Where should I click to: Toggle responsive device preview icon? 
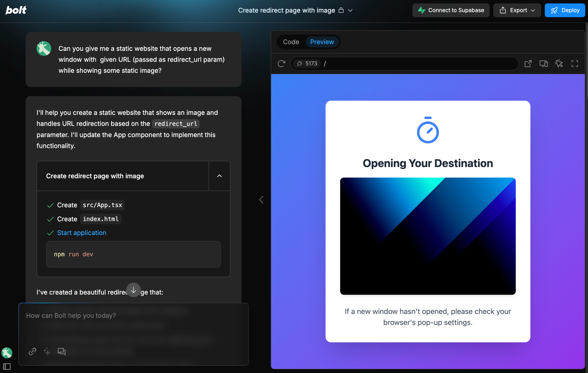(x=543, y=64)
